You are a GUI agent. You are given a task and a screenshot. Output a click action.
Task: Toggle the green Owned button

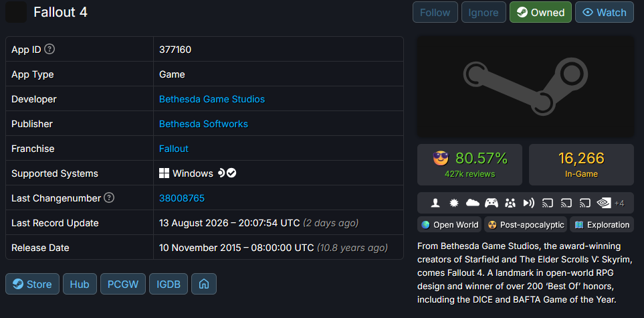coord(540,12)
